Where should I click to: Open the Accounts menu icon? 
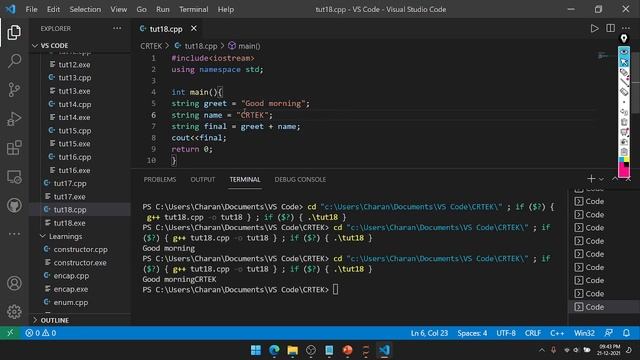14,283
